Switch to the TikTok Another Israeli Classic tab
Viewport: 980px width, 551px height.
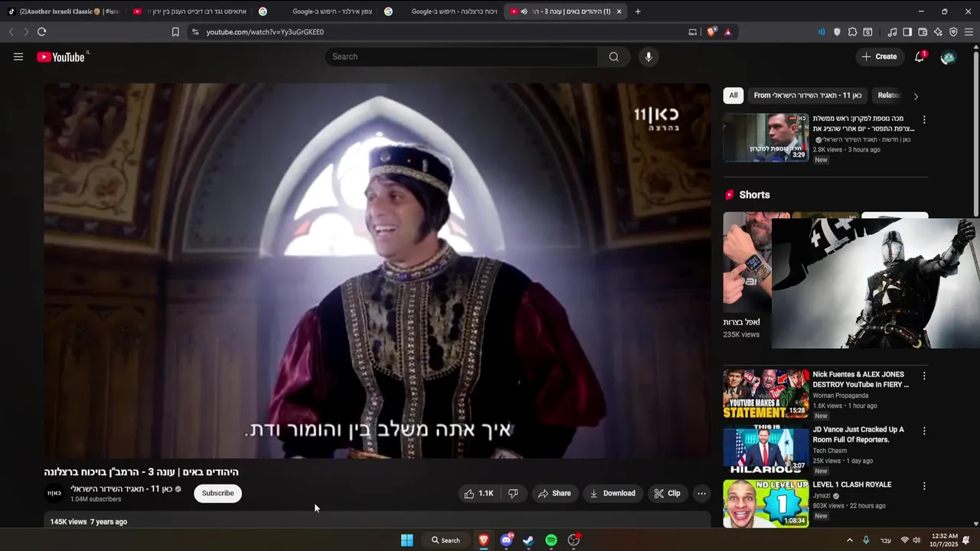[63, 11]
